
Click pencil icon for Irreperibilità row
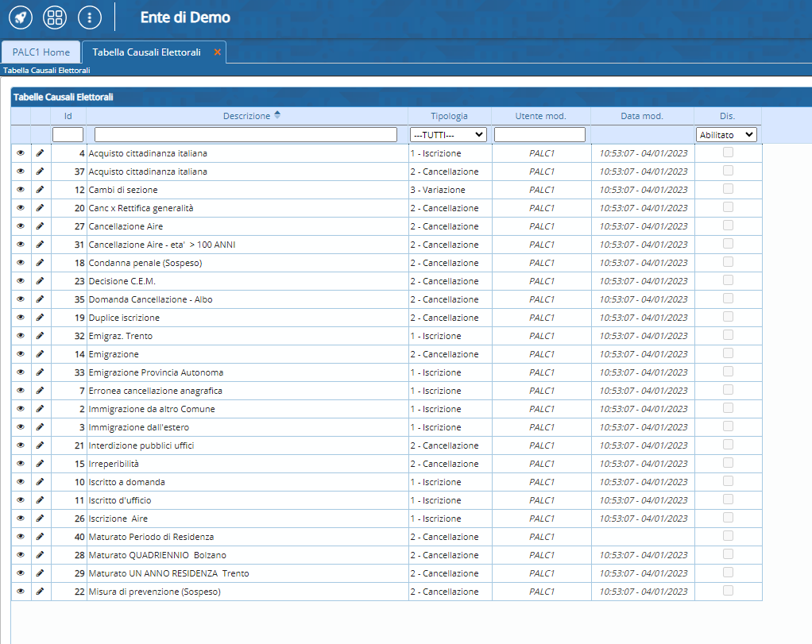click(x=41, y=464)
